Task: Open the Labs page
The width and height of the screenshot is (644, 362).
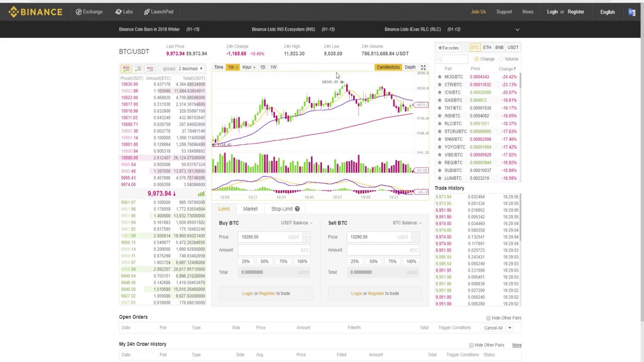Action: pyautogui.click(x=124, y=12)
